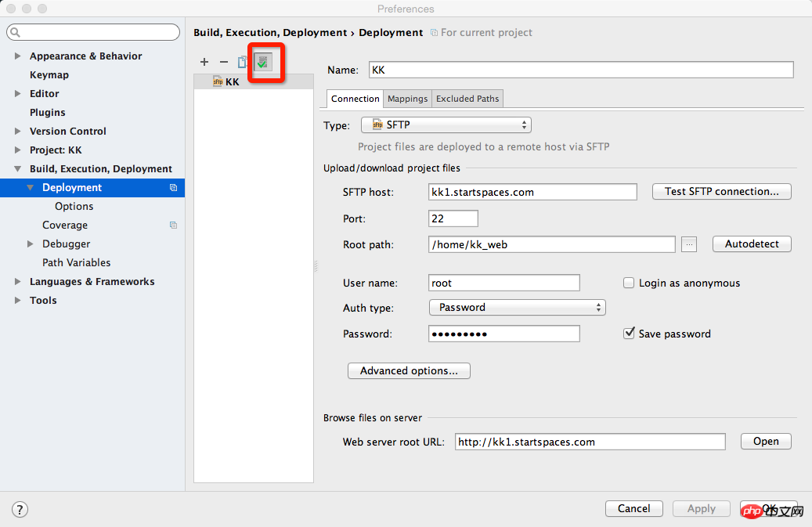Select the KK SFTP server entry
Viewport: 812px width, 527px height.
point(254,81)
